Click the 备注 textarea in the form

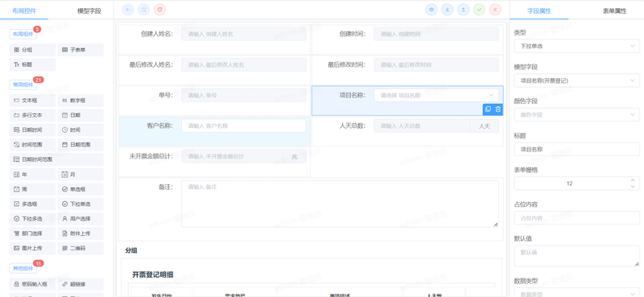coord(340,204)
